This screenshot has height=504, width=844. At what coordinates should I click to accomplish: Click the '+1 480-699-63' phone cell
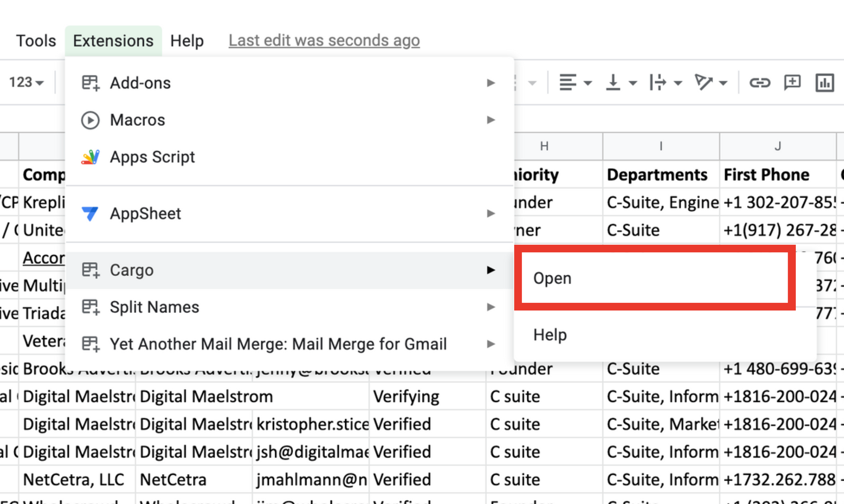coord(778,369)
